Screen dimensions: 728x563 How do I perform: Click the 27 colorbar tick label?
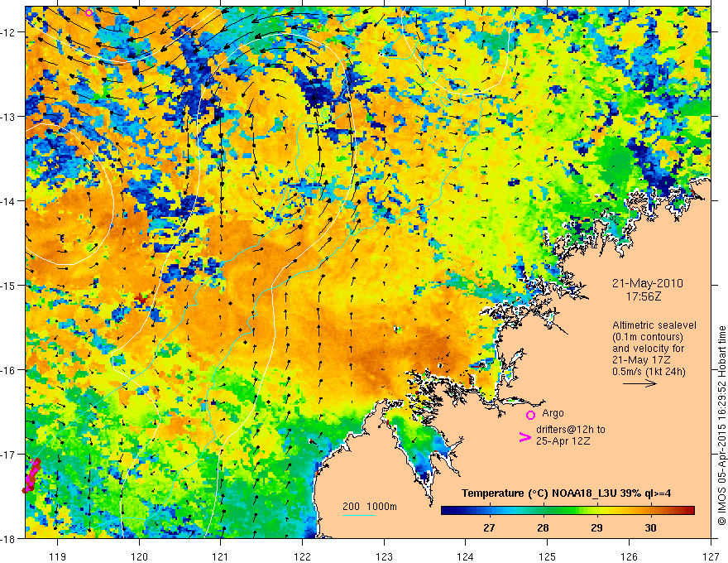489,527
